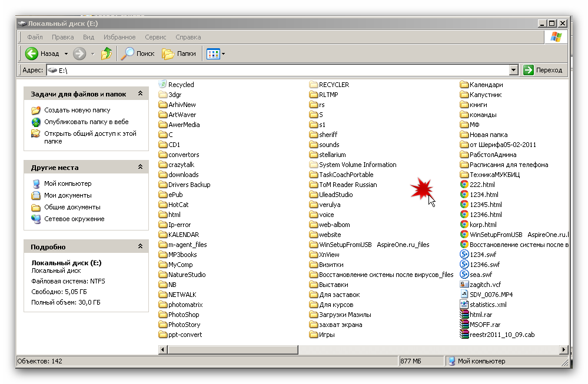Select the korp.html Chrome file icon
588x384 pixels.
point(464,225)
